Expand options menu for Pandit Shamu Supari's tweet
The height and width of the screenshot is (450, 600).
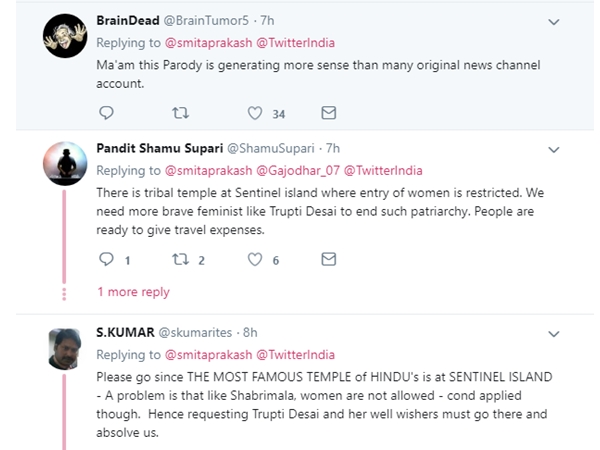[554, 148]
